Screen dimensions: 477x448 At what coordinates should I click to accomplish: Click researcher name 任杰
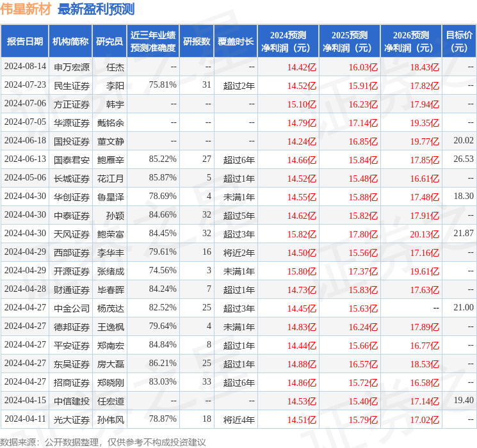coord(115,67)
